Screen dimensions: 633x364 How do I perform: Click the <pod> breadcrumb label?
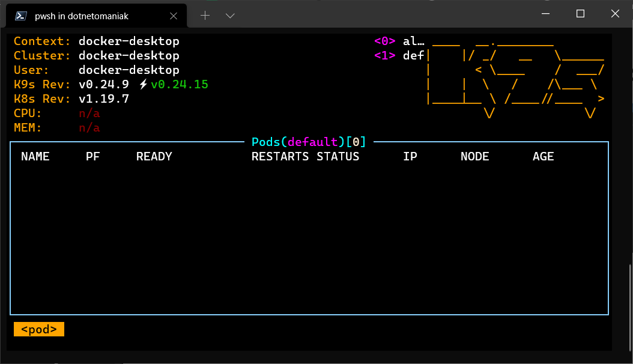tap(39, 329)
